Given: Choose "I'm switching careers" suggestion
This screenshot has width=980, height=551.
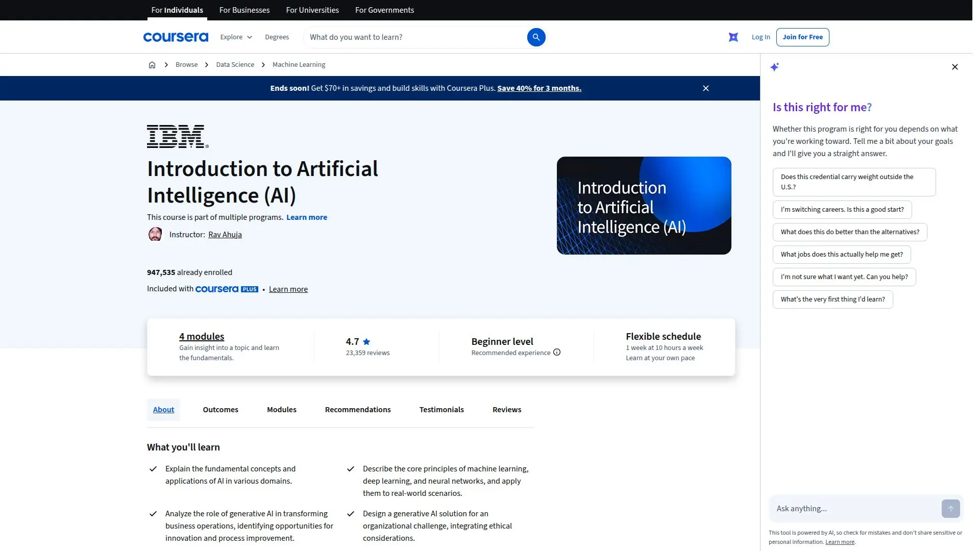Looking at the screenshot, I should 842,210.
